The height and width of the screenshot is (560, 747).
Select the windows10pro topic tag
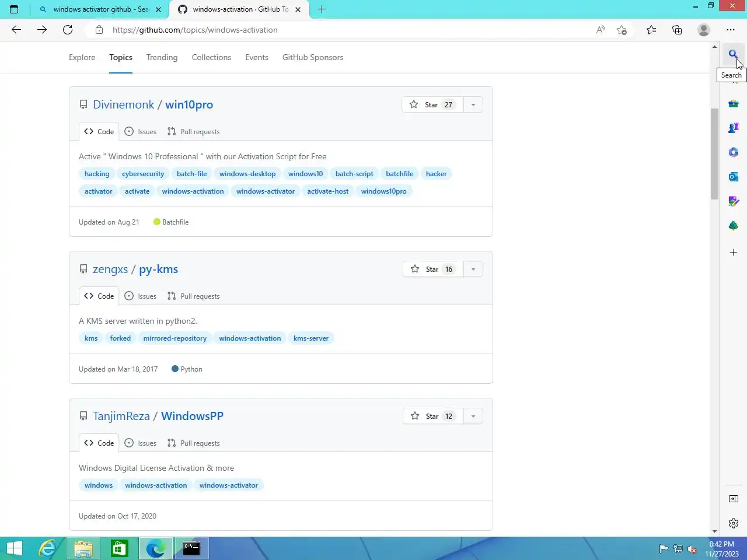tap(383, 191)
